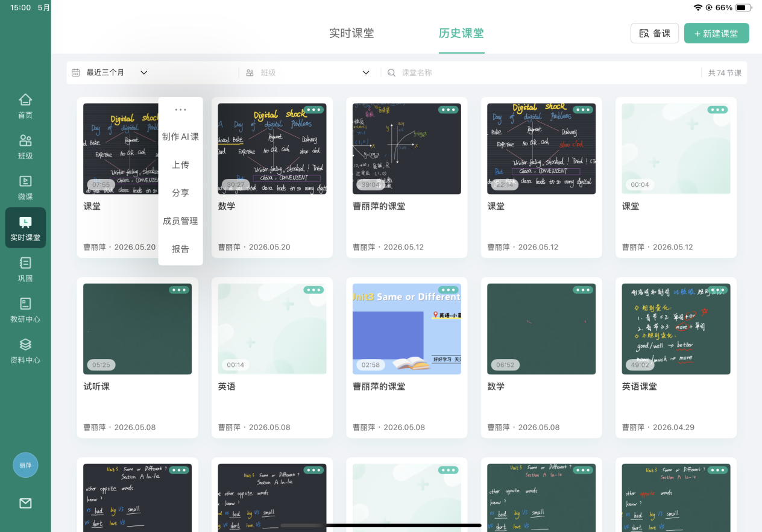
Task: Open the 30:27 数学 thumbnail
Action: (272, 149)
